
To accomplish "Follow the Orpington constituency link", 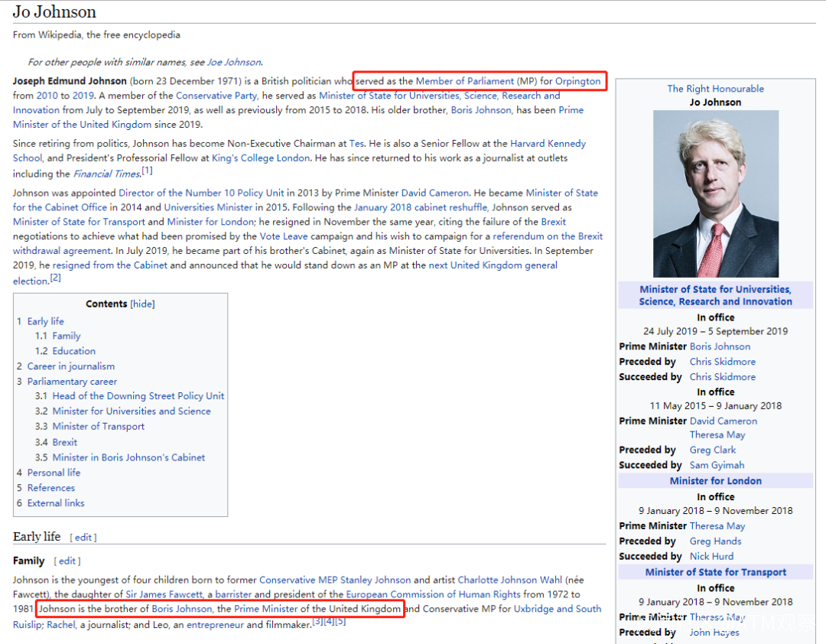I will [578, 81].
